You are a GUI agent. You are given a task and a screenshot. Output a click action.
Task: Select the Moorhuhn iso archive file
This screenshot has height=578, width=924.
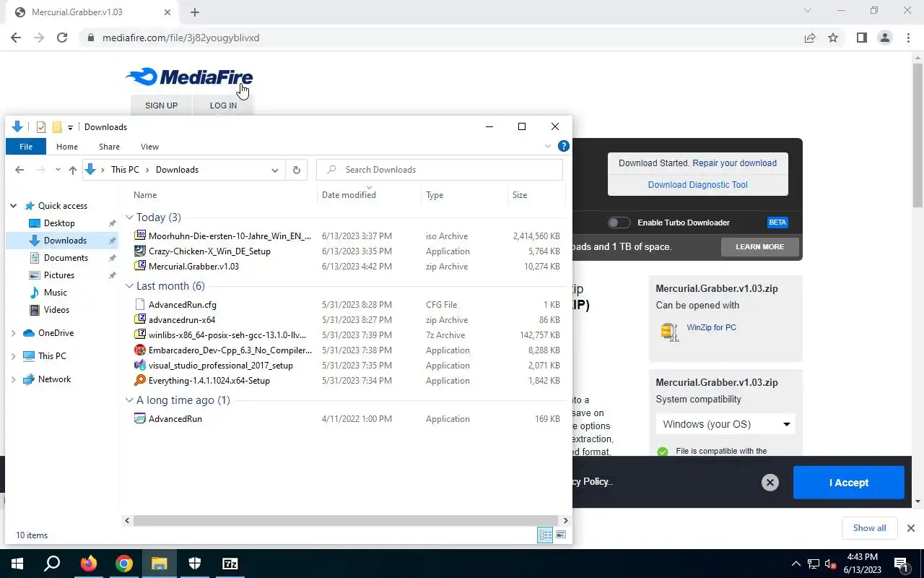tap(230, 236)
